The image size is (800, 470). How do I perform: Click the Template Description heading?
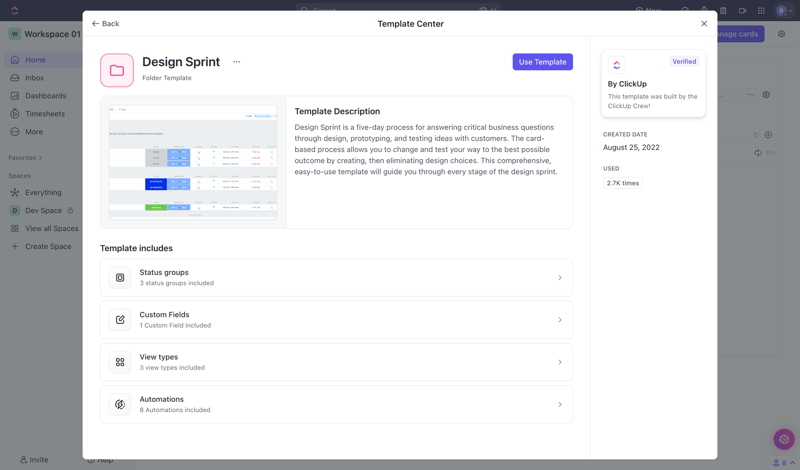[x=337, y=111]
